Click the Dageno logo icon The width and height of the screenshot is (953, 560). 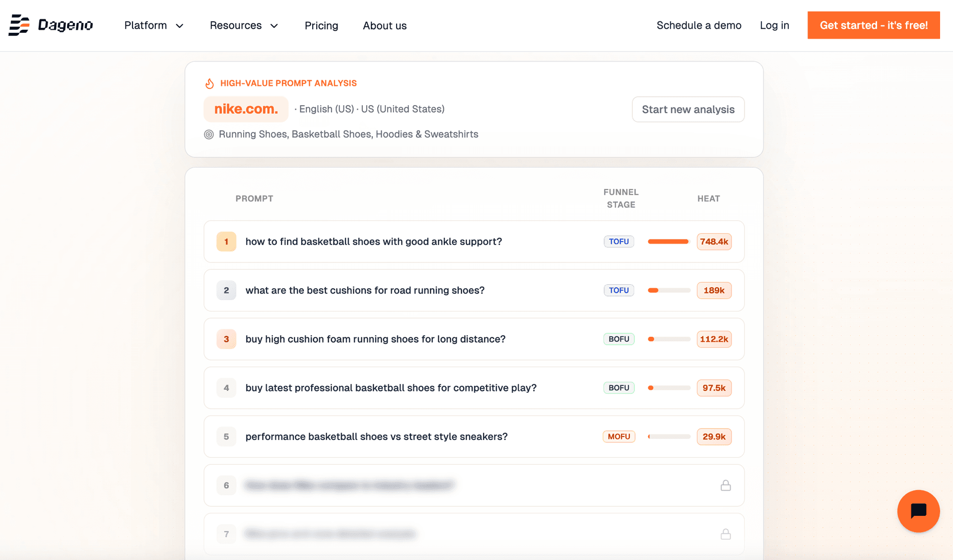click(19, 25)
